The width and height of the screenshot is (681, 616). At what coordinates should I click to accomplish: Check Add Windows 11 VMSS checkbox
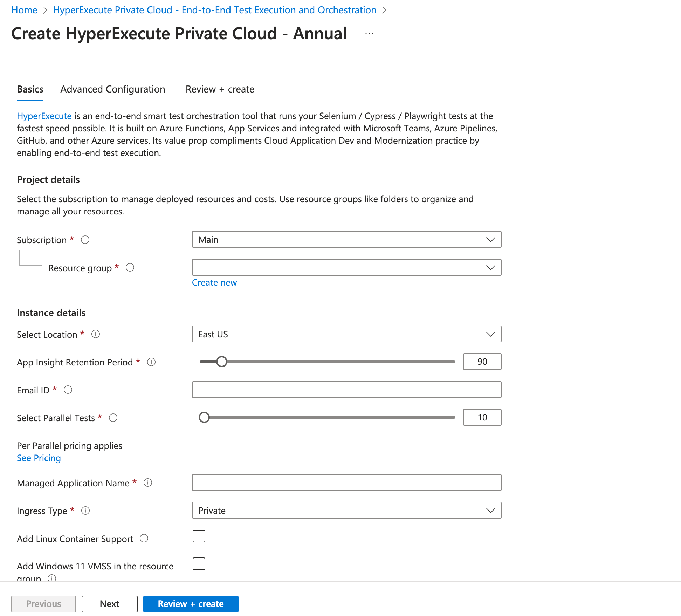199,564
